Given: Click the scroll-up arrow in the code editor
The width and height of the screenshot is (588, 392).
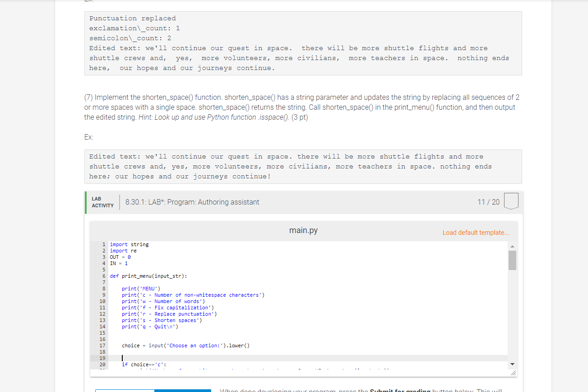Looking at the screenshot, I should click(512, 247).
